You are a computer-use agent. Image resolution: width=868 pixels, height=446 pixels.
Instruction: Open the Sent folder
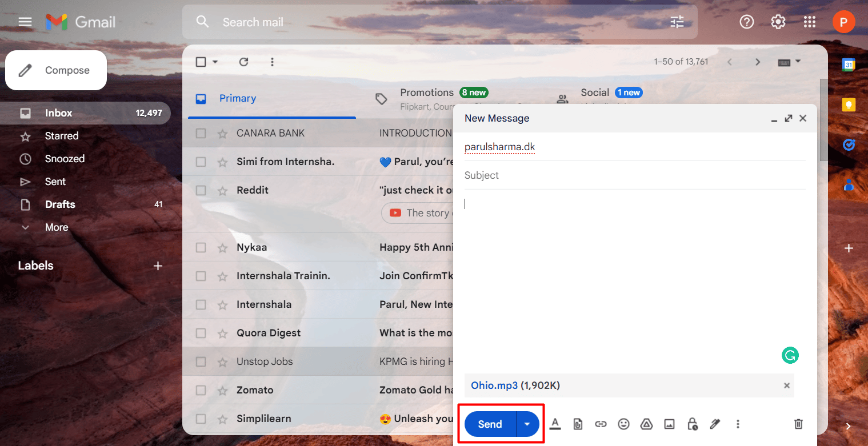pyautogui.click(x=86, y=182)
